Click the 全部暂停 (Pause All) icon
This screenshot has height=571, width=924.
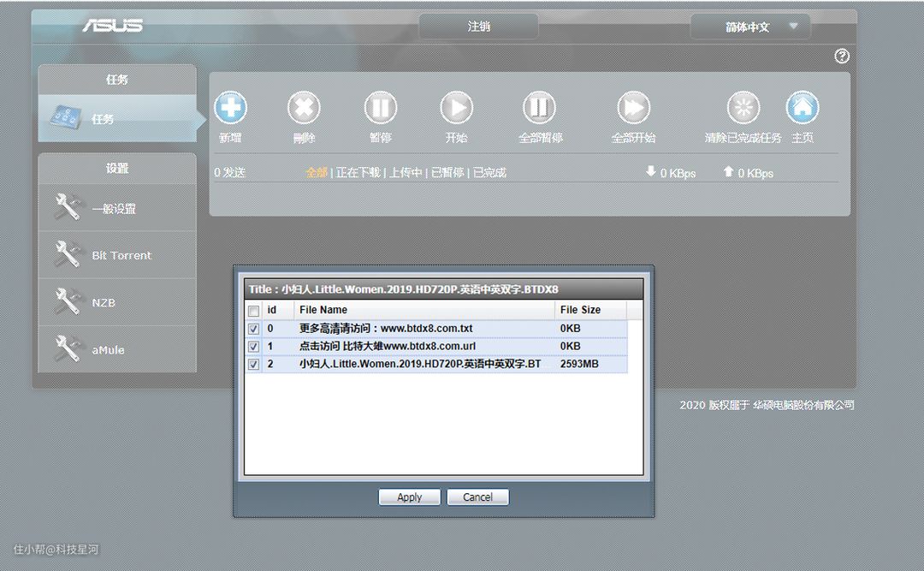tap(539, 108)
